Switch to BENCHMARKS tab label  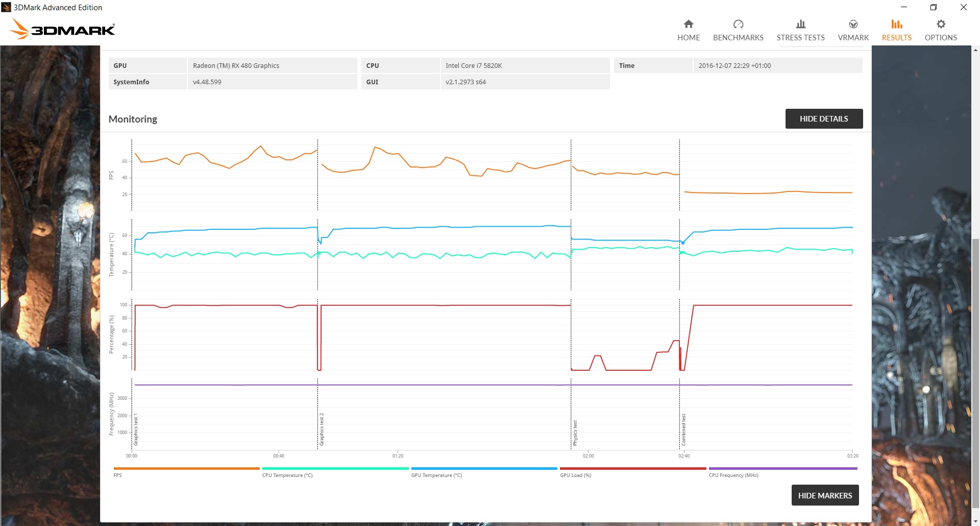click(738, 38)
